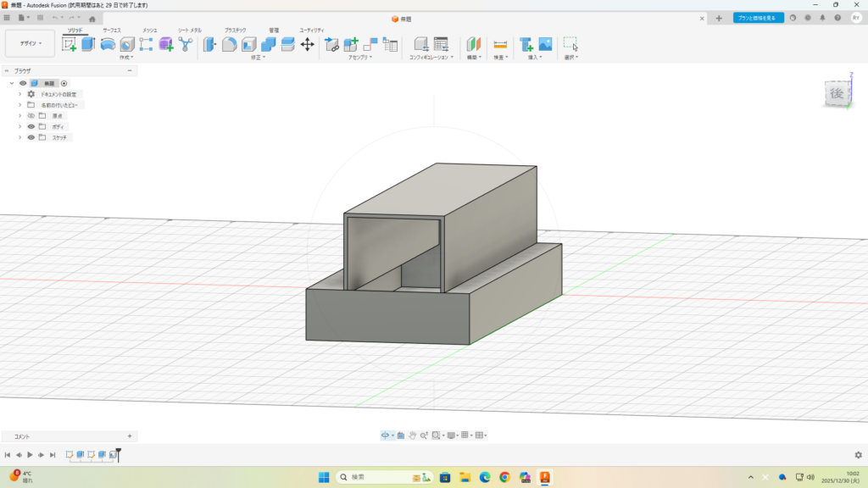This screenshot has height=488, width=868.
Task: Switch to the サーフェス tab
Action: 111,30
